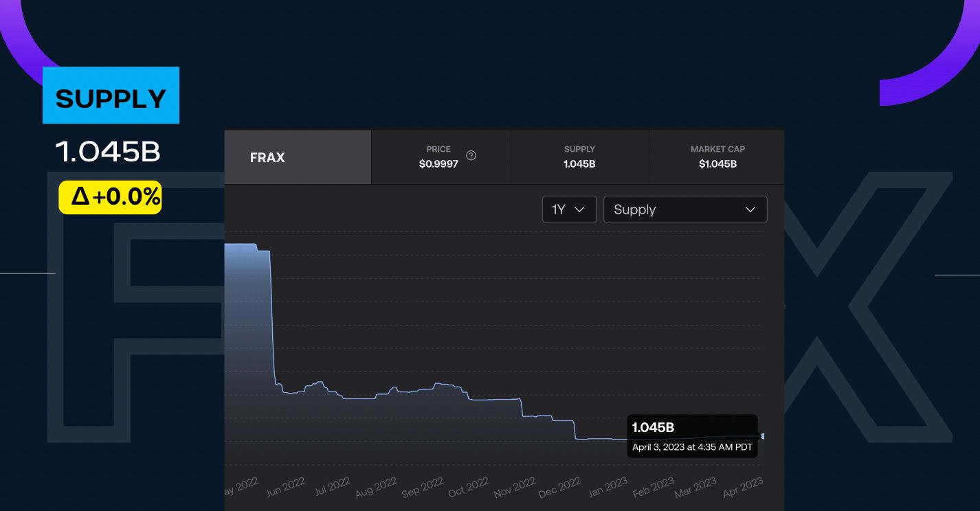Click the yellow Δ+0.0% change badge
The height and width of the screenshot is (511, 980).
tap(110, 197)
